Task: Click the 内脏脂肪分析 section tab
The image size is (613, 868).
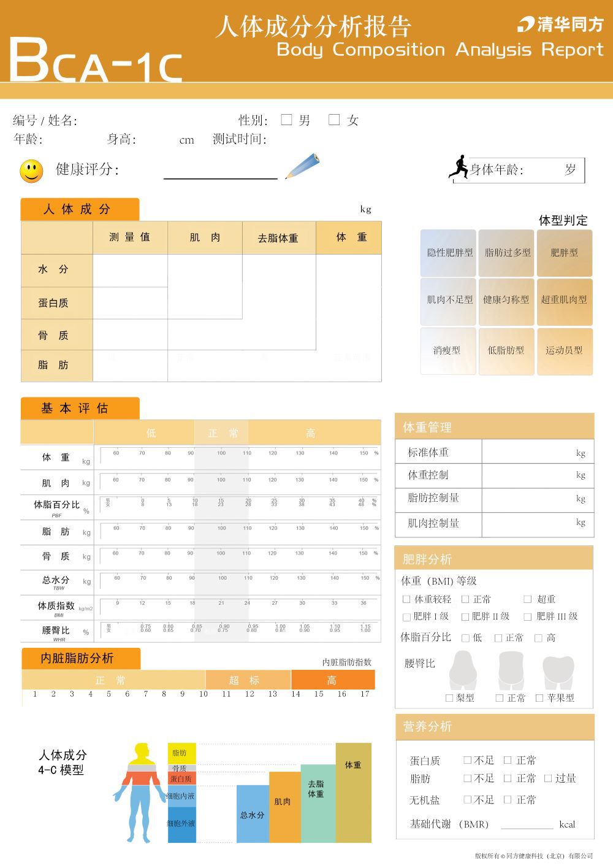Action: pos(81,658)
